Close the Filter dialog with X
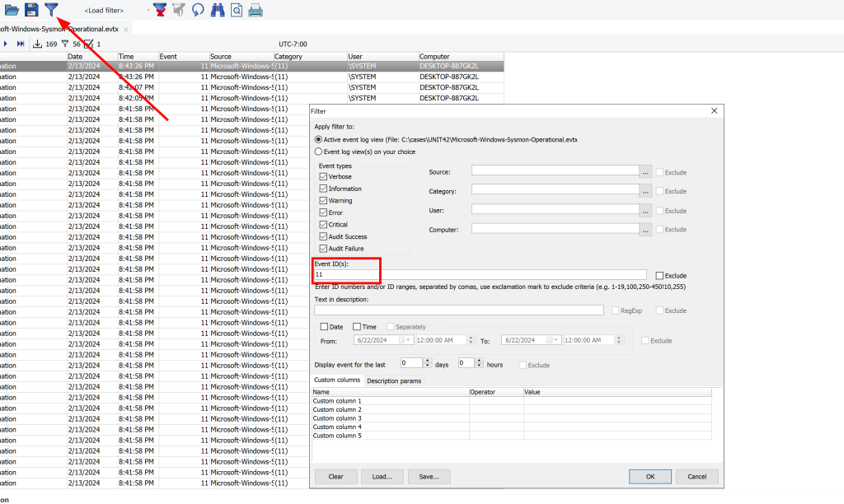This screenshot has width=844, height=504. click(x=715, y=111)
